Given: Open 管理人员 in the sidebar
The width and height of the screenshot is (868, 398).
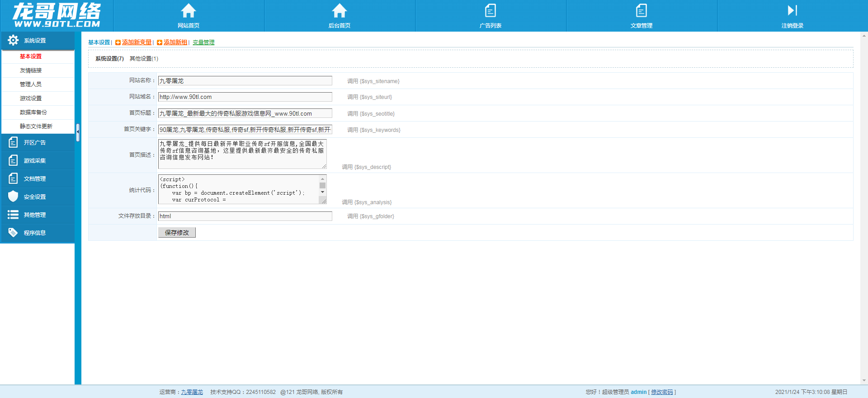Looking at the screenshot, I should 31,84.
